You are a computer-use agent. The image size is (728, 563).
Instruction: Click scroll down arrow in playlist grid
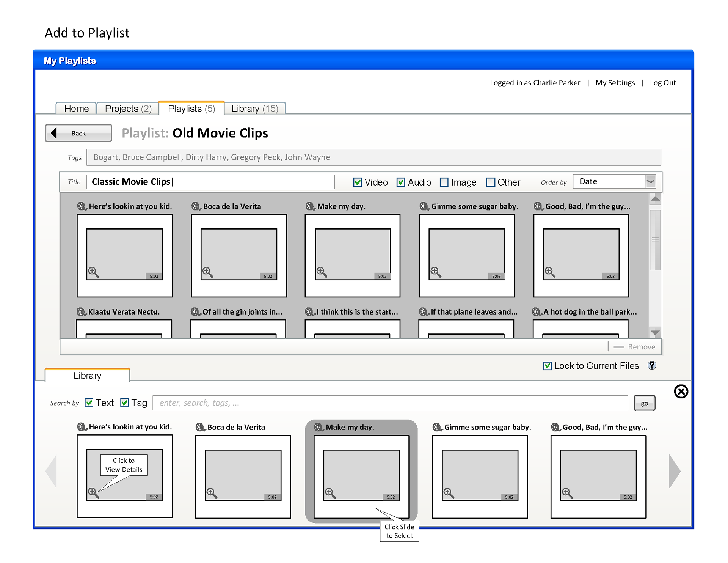pos(655,332)
